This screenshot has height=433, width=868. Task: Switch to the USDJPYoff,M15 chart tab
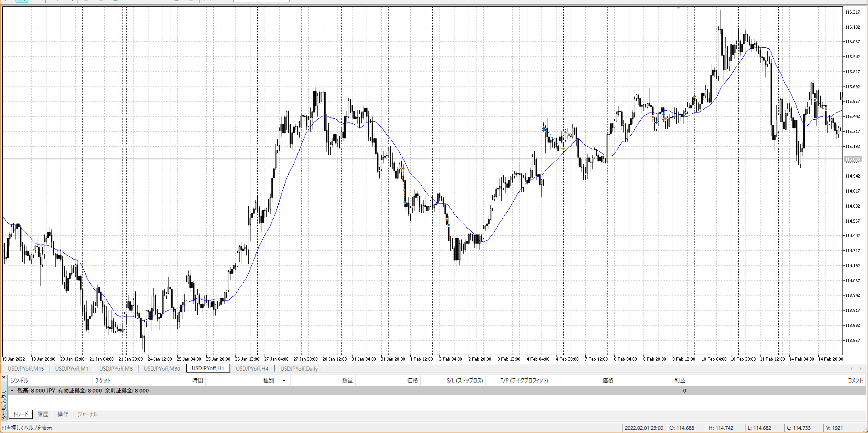coord(26,369)
